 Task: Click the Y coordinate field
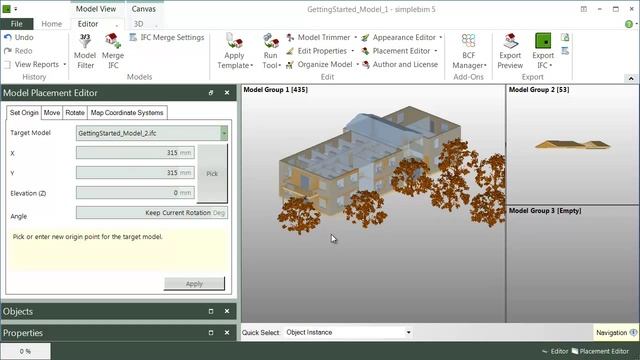pos(135,173)
